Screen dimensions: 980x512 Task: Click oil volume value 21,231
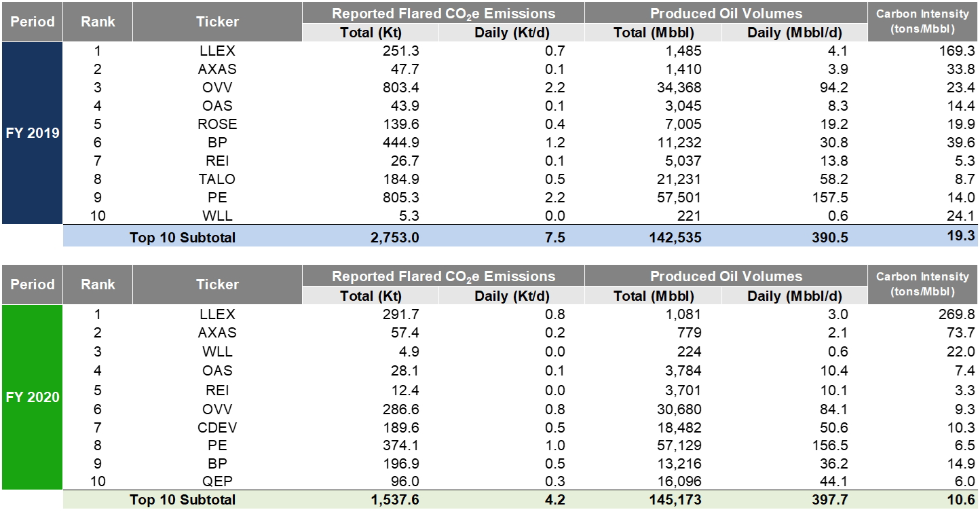click(x=679, y=179)
